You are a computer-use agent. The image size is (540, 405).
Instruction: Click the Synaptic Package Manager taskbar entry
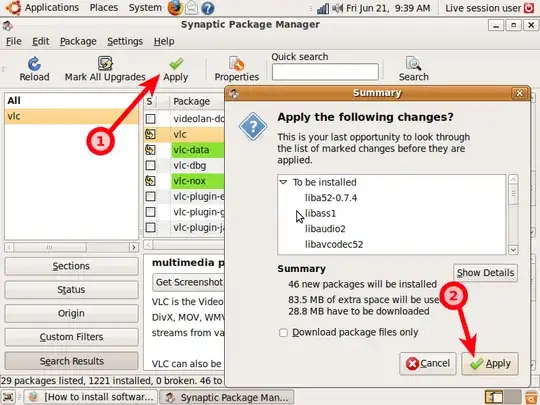tap(228, 397)
